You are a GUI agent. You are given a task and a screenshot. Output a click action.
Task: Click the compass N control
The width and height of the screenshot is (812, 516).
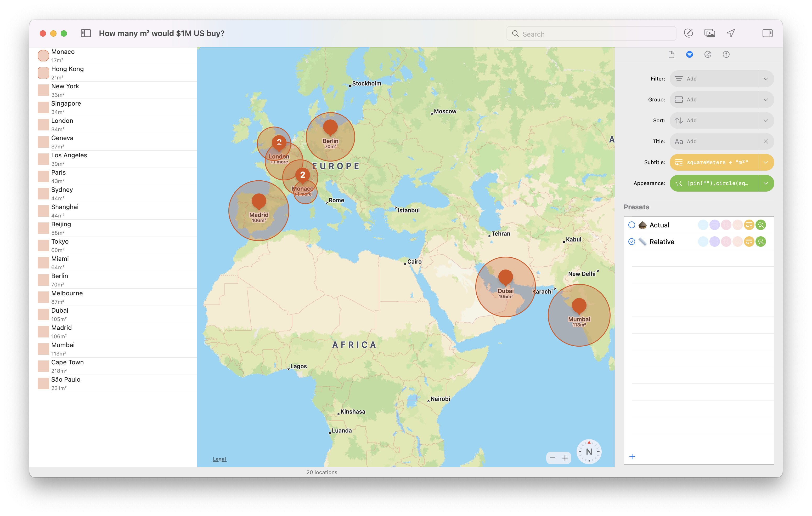tap(589, 452)
